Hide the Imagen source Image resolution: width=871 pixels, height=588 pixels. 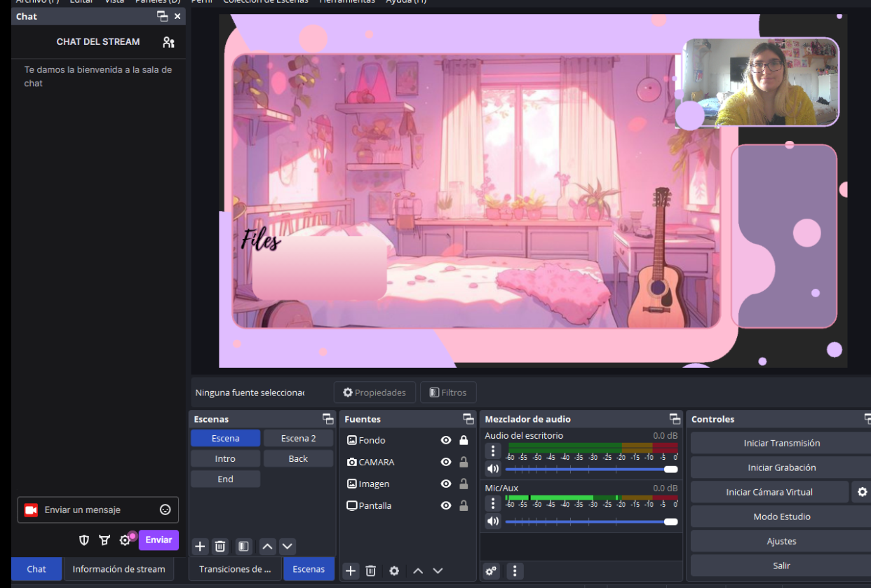(x=445, y=484)
